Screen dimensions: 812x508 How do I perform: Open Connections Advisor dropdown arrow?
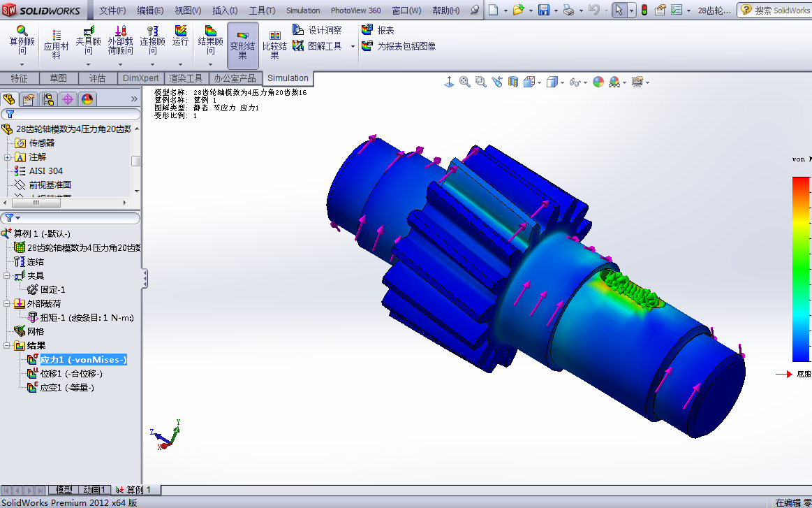(x=152, y=65)
